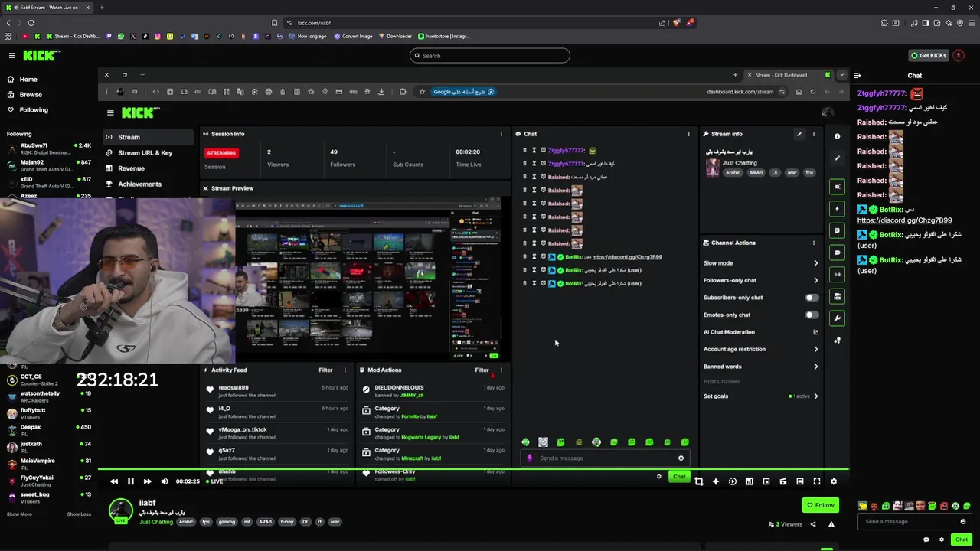Click Show More in the sidebar
This screenshot has height=551, width=980.
pos(19,514)
